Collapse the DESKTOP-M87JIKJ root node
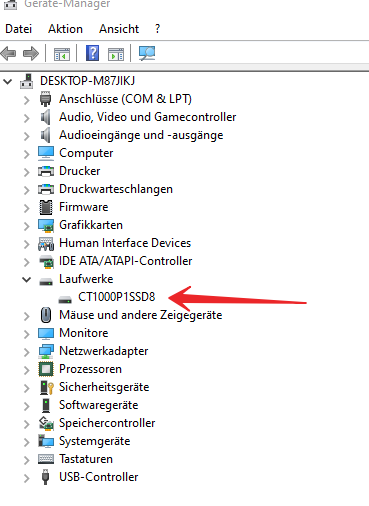Image resolution: width=369 pixels, height=506 pixels. (8, 81)
